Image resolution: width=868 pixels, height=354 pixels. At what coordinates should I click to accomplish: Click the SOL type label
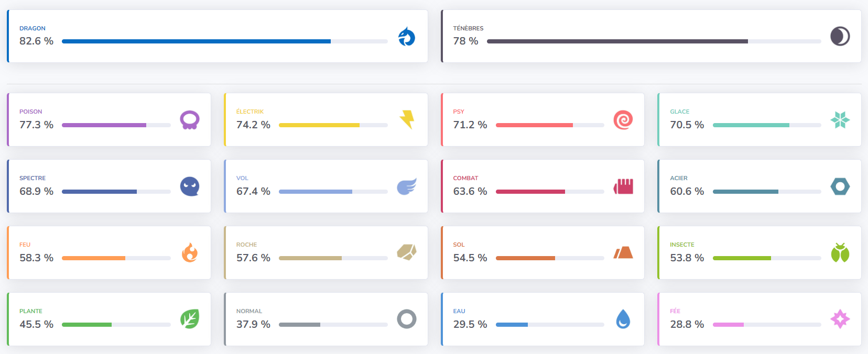(459, 245)
